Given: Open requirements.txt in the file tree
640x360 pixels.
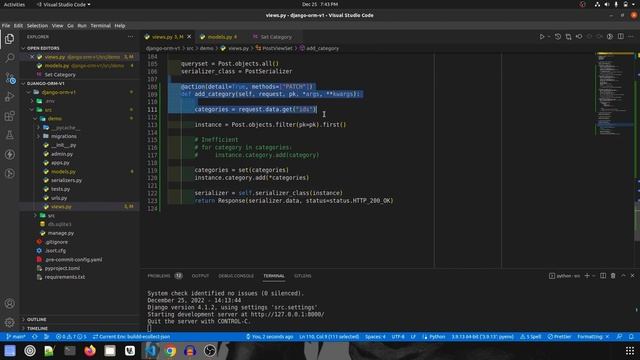Looking at the screenshot, I should pyautogui.click(x=64, y=277).
